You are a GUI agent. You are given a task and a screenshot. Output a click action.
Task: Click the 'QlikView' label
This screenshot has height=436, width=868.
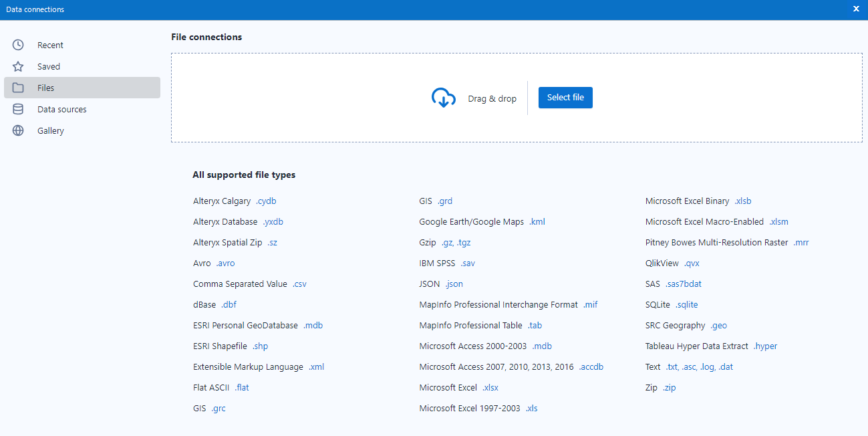click(x=662, y=263)
